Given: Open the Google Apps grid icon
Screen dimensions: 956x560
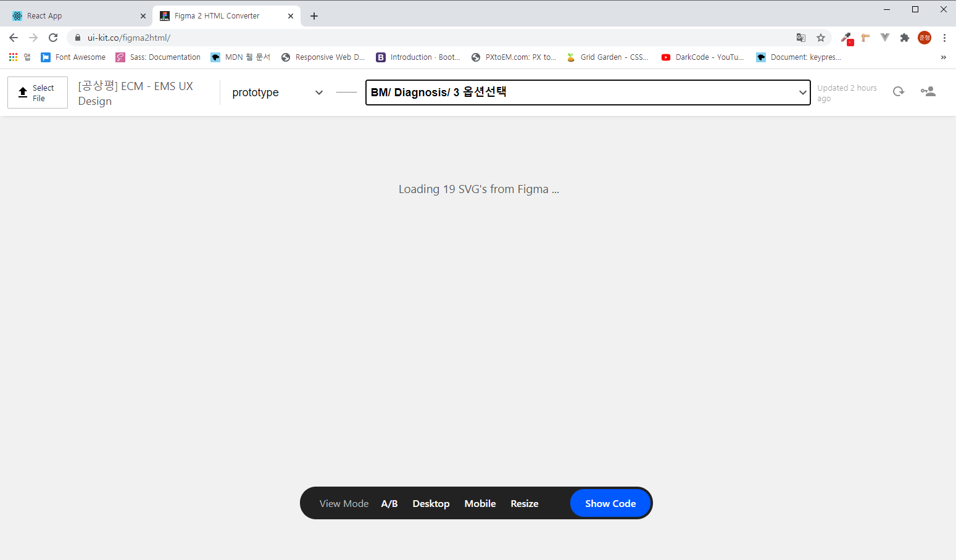Looking at the screenshot, I should pos(13,57).
